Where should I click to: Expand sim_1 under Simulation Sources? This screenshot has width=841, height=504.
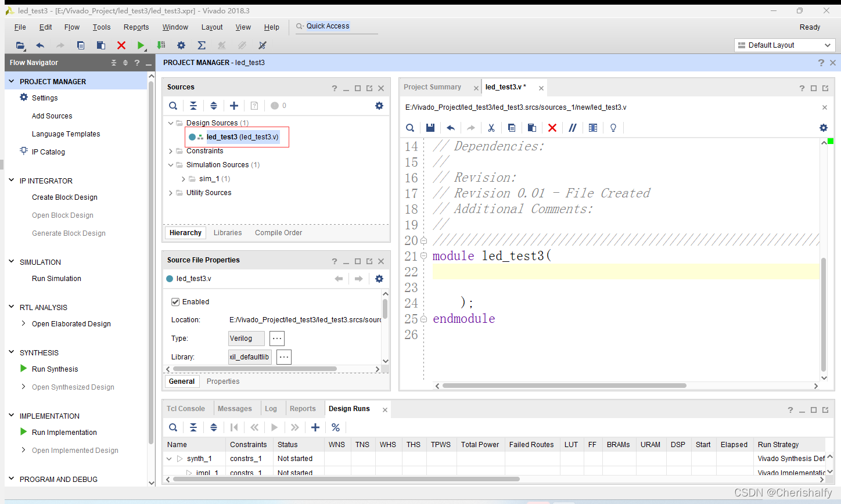tap(184, 179)
